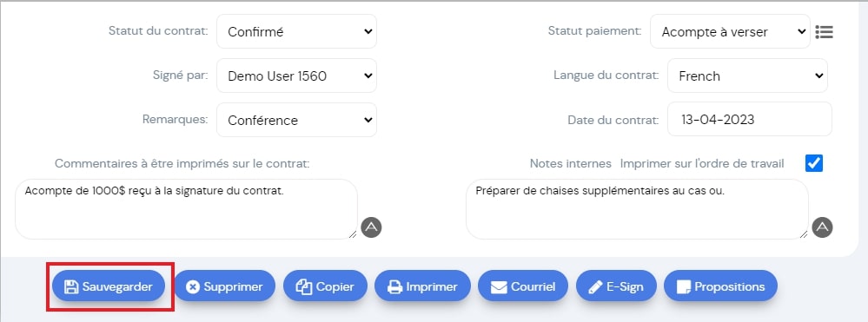The image size is (868, 322).
Task: Open the Statut paiement dropdown
Action: point(730,31)
